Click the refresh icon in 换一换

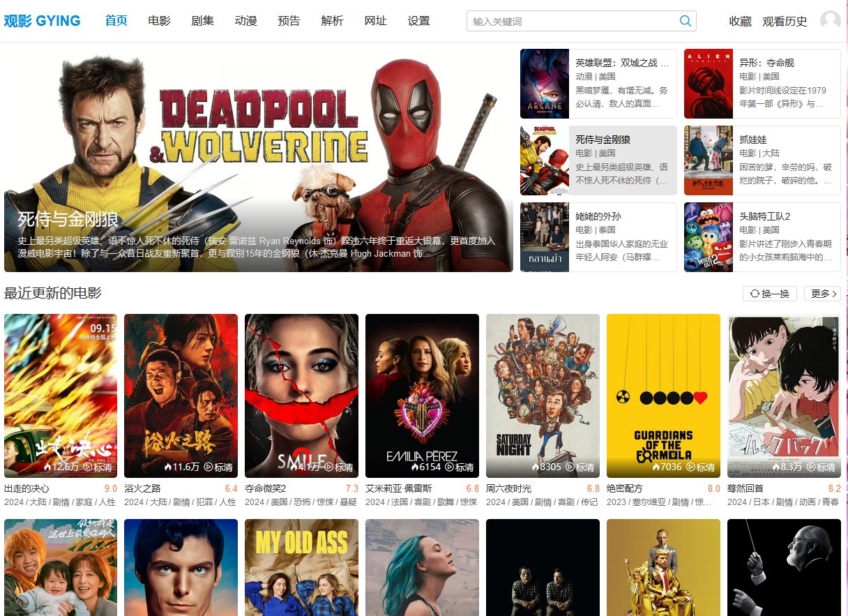(x=755, y=294)
